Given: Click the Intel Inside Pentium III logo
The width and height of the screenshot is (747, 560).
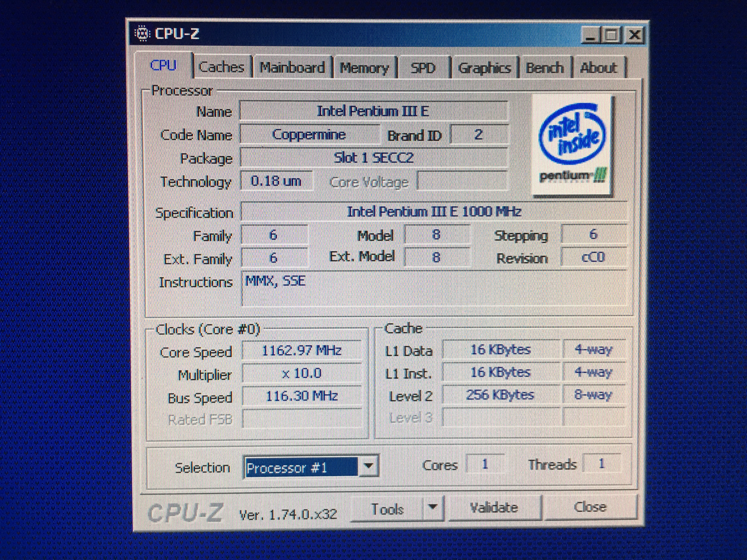Looking at the screenshot, I should 573,145.
